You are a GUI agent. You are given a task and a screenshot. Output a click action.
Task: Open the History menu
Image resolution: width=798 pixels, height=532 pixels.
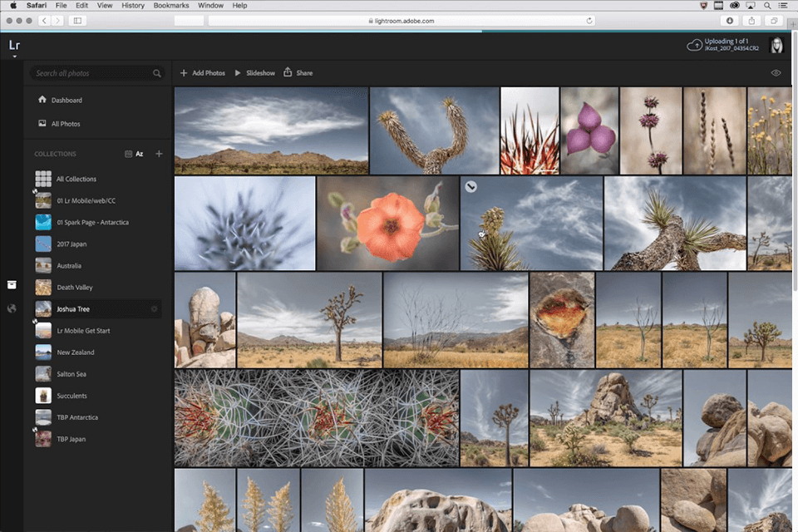point(133,5)
